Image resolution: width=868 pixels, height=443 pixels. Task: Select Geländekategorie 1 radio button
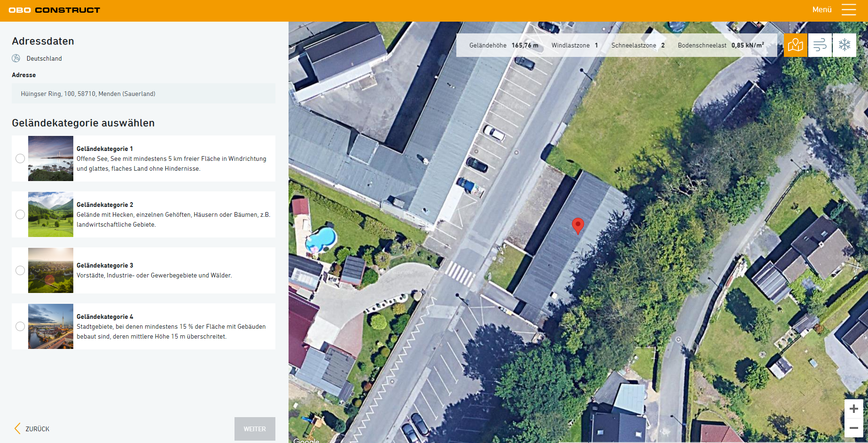(x=20, y=158)
